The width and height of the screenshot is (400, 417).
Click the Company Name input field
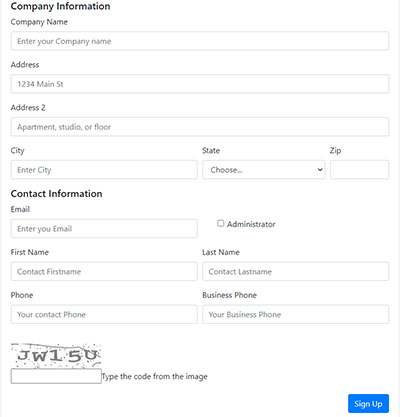pyautogui.click(x=200, y=41)
